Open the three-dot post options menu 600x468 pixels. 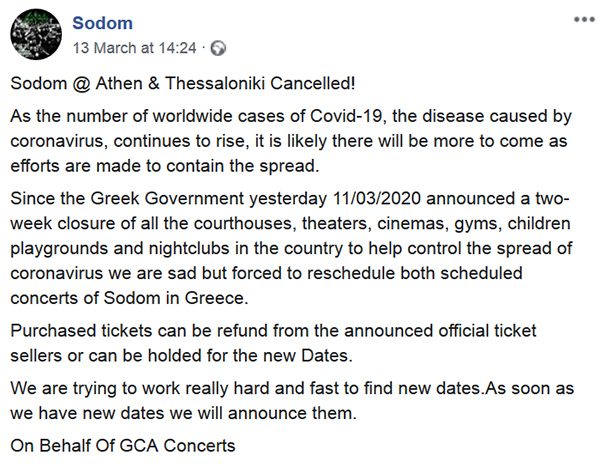click(x=584, y=20)
